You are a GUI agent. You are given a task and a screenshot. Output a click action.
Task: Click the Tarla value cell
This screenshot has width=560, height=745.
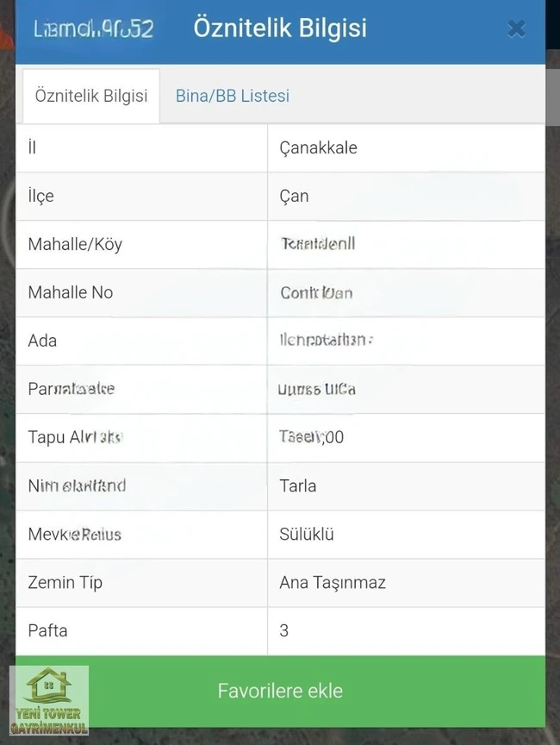click(x=298, y=485)
